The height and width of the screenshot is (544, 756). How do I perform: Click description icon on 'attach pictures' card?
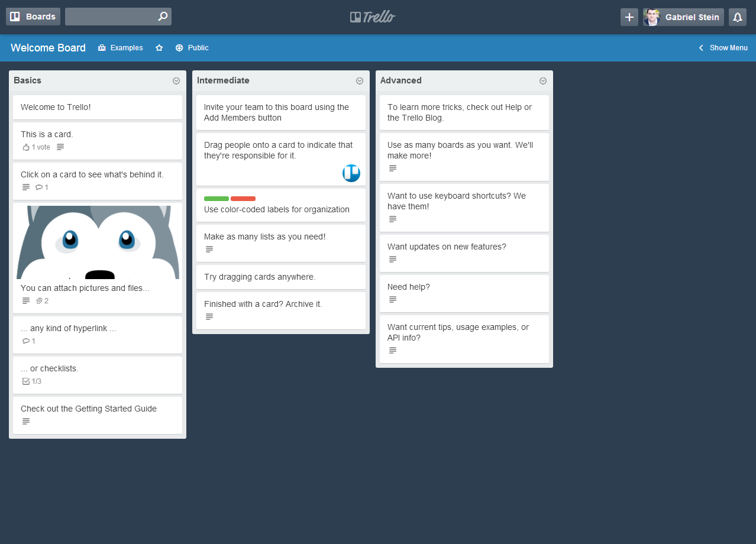(x=26, y=301)
